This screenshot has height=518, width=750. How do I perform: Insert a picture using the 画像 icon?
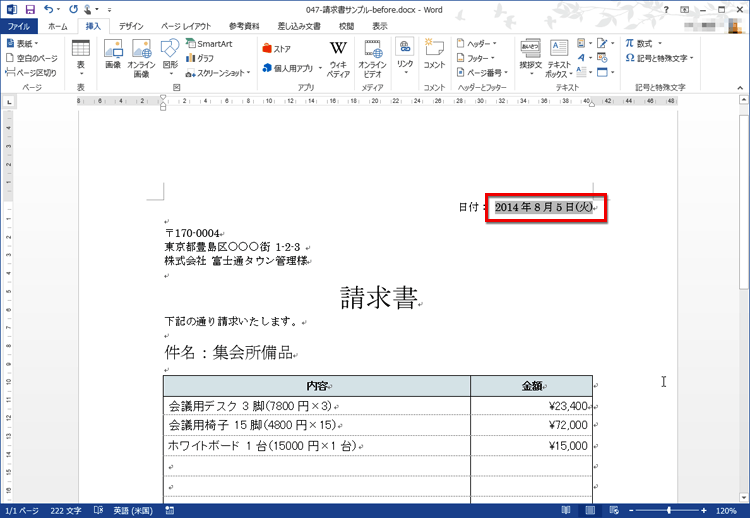(x=113, y=54)
